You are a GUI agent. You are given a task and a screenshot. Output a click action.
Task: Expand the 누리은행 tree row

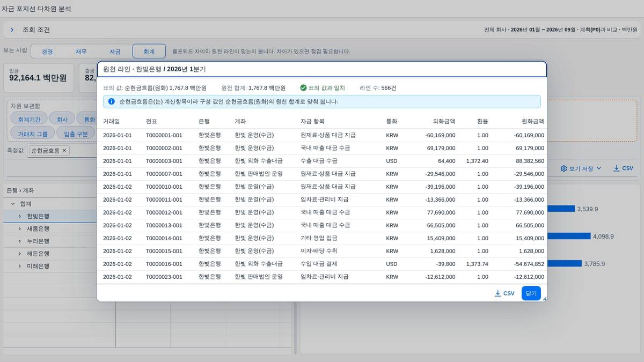[20, 241]
